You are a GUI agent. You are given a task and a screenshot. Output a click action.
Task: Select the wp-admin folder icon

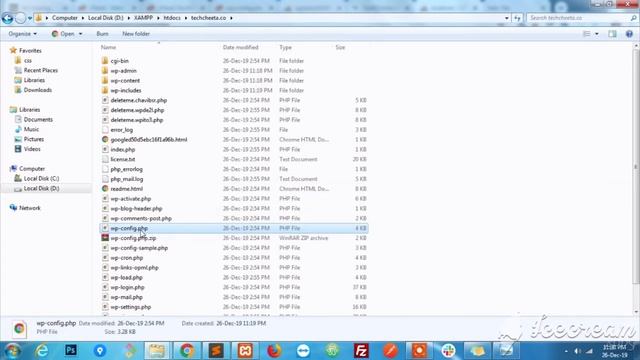pos(105,71)
